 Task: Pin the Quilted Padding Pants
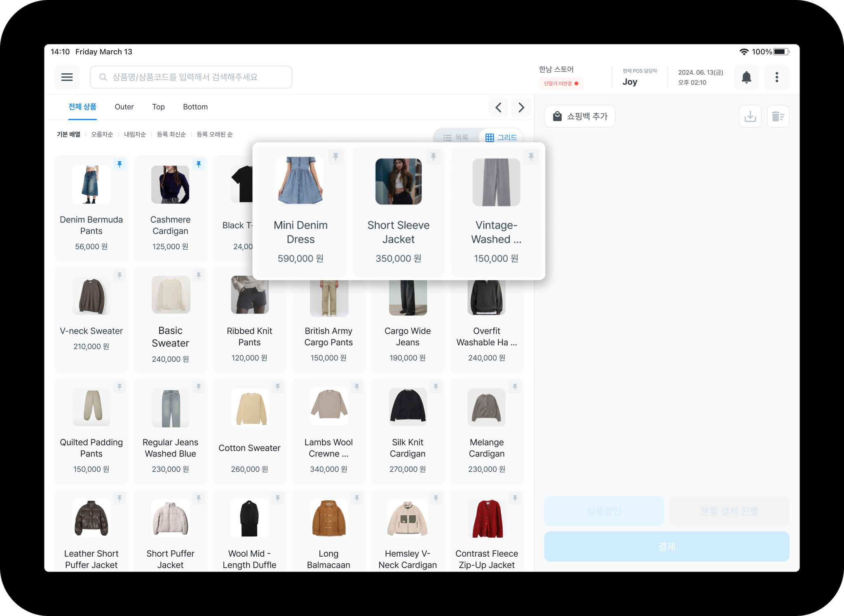click(120, 387)
